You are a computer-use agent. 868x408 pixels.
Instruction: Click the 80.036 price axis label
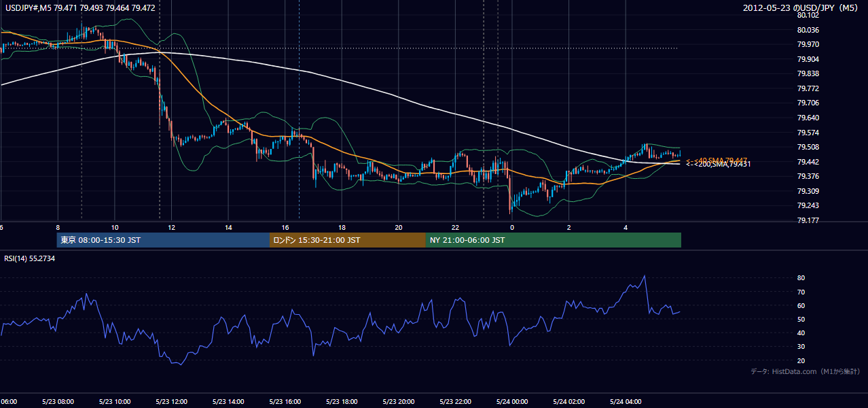807,30
